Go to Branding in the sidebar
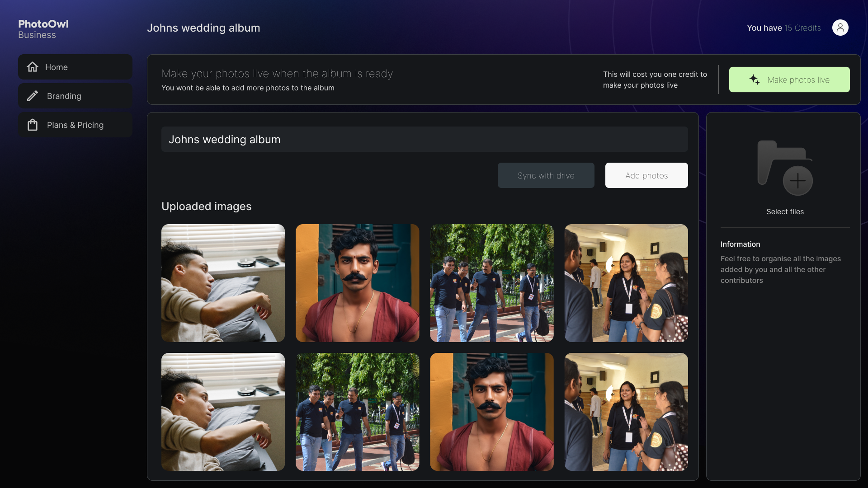The image size is (868, 488). 75,96
